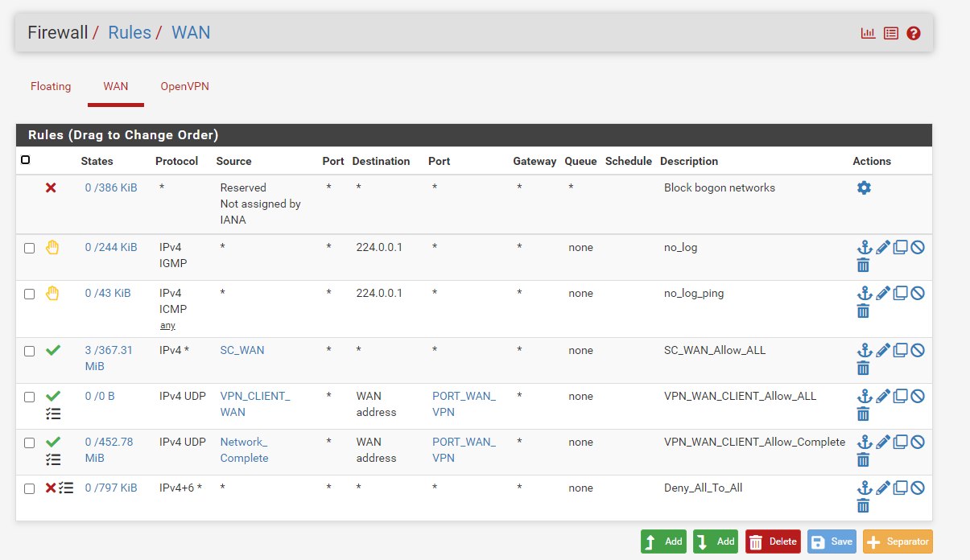Check the VPN_WAN_CLIENT_Allow_Complete rule checkbox
The height and width of the screenshot is (560, 970).
(30, 443)
